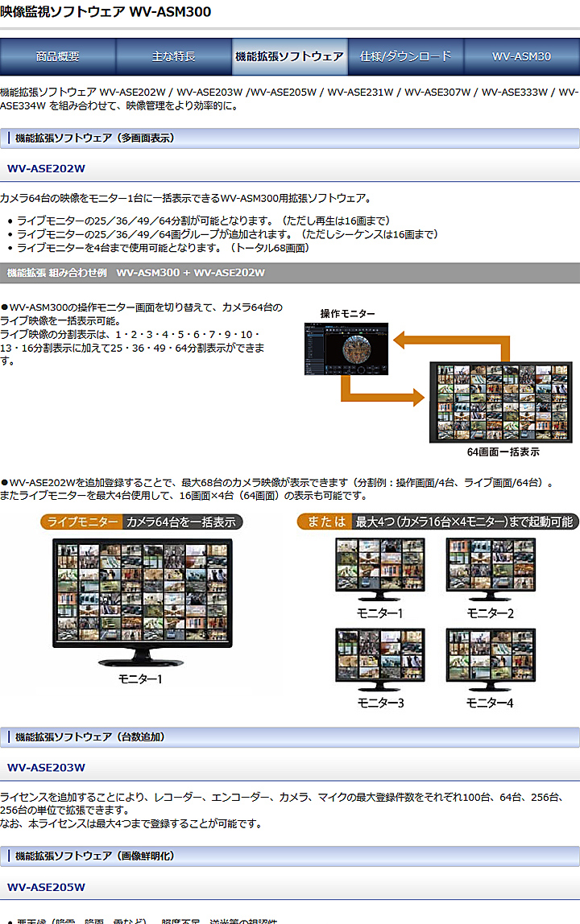Screen dimensions: 580x924
Task: Click the ライブモニター orange label
Action: coord(82,522)
